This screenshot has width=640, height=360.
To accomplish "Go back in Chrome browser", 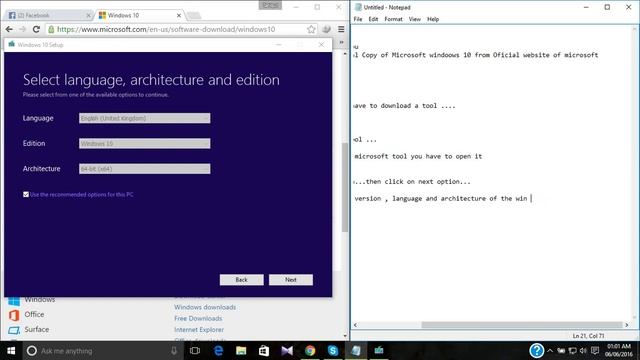I will [9, 29].
